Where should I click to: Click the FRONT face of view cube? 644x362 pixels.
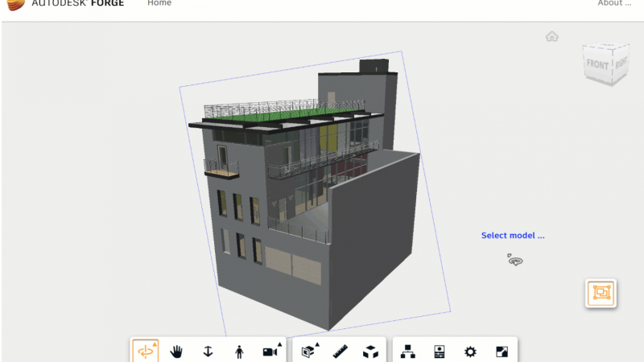(597, 65)
